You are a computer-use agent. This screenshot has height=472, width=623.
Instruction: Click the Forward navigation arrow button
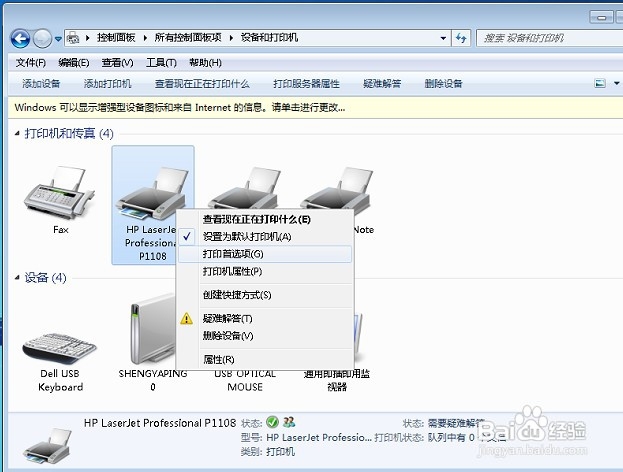click(x=42, y=39)
